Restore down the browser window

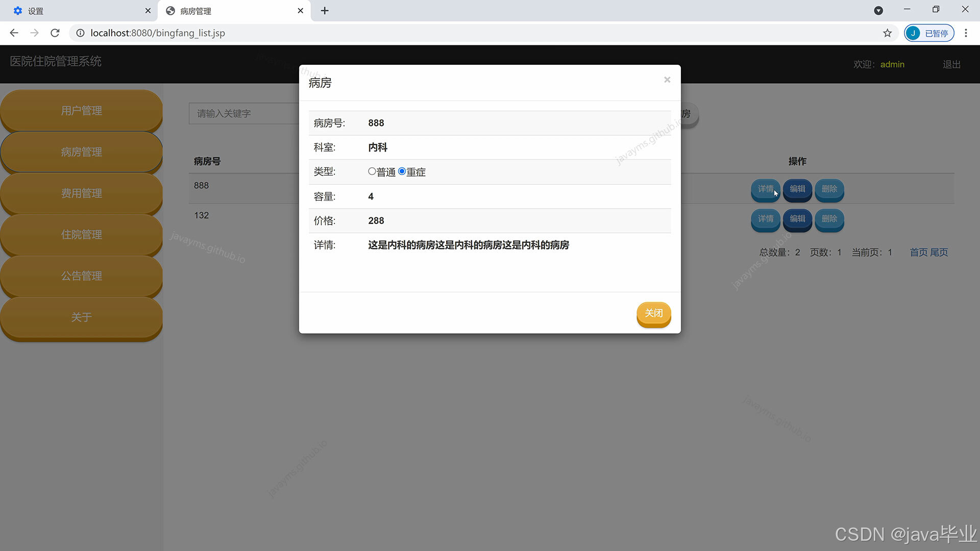pos(936,9)
